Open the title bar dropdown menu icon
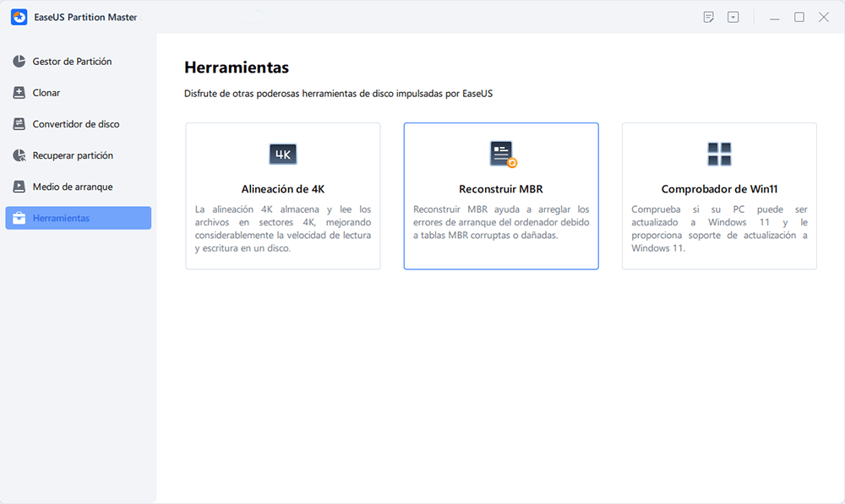The height and width of the screenshot is (504, 845). coord(733,17)
